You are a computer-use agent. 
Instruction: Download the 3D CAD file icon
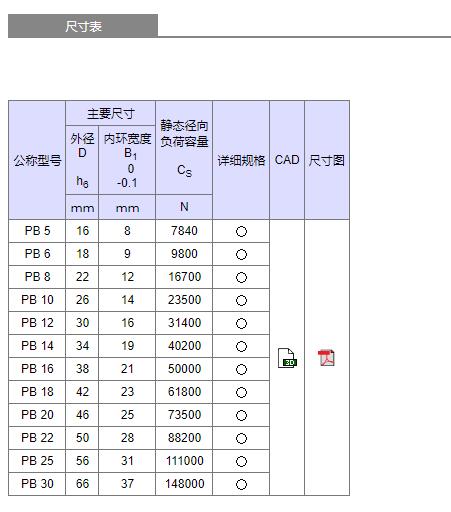pyautogui.click(x=287, y=358)
